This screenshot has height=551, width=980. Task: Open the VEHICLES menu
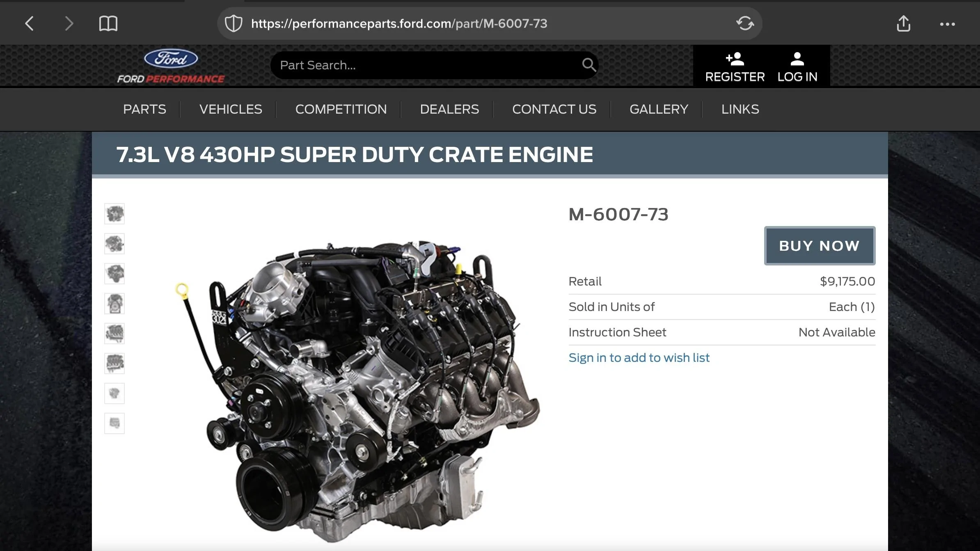coord(231,109)
